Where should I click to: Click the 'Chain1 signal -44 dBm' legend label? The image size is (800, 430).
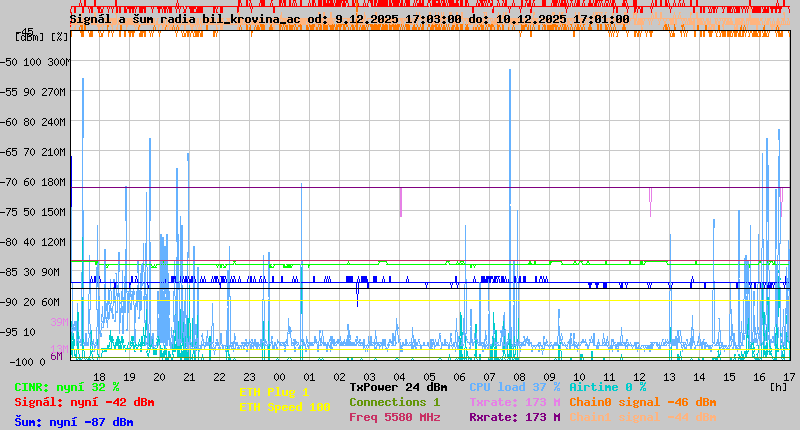642,417
